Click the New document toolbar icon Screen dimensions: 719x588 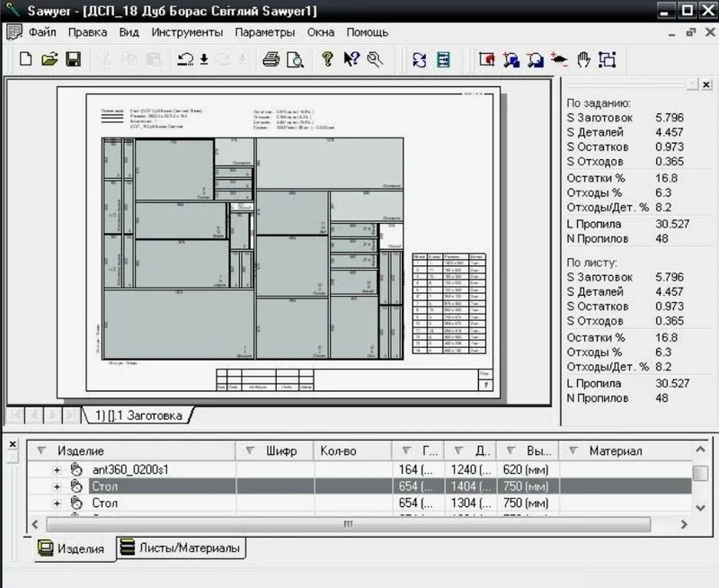click(26, 59)
